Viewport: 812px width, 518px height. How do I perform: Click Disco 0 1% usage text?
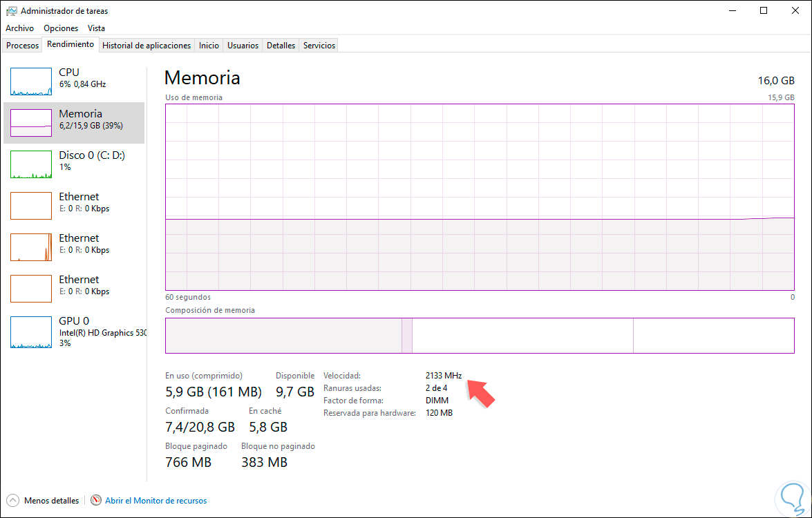(65, 167)
